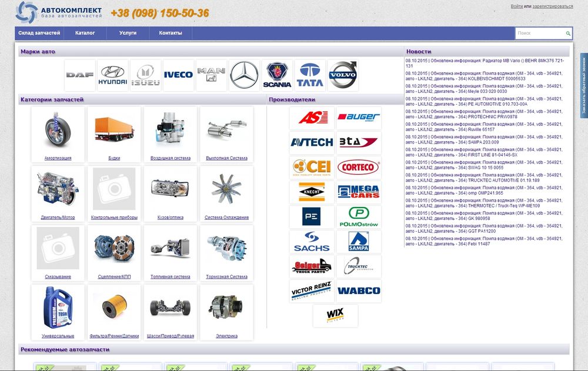Open the AVTECH manufacturer logo
The image size is (588, 371).
312,142
